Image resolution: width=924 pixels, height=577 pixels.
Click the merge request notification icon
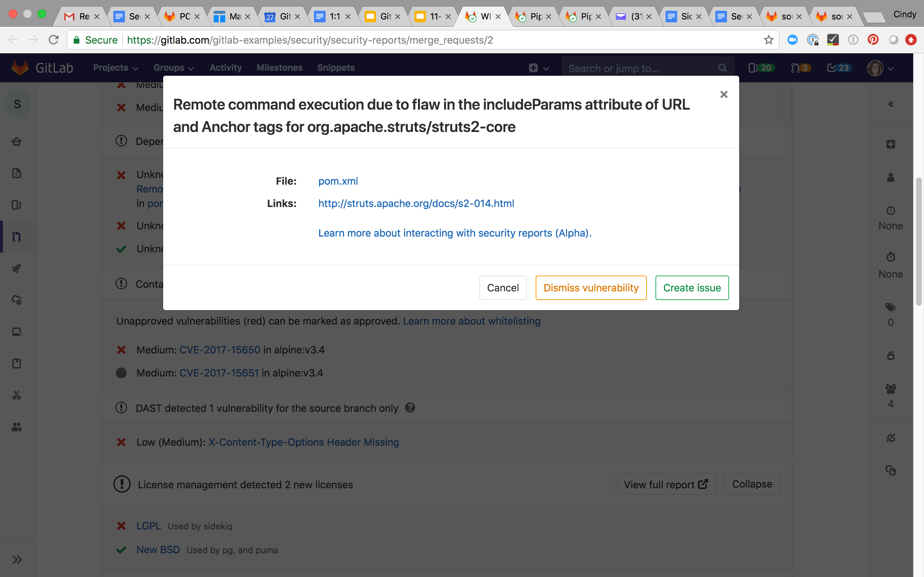click(798, 68)
